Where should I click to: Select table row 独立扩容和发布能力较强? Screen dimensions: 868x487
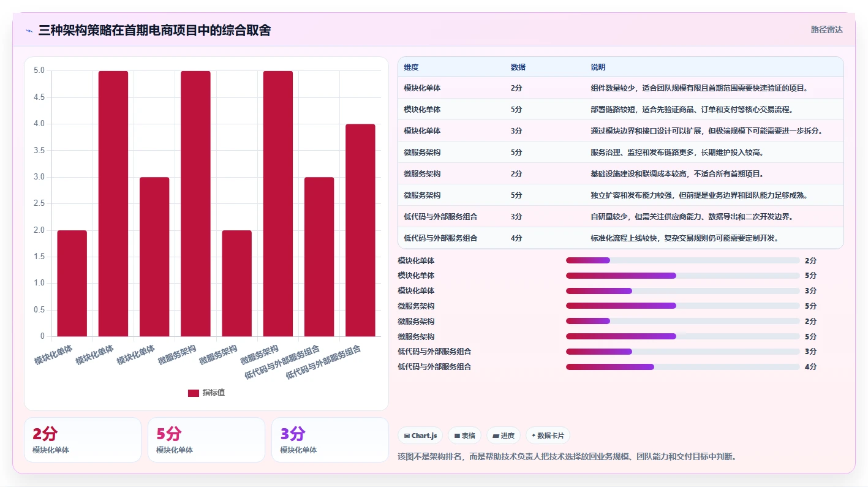(621, 195)
